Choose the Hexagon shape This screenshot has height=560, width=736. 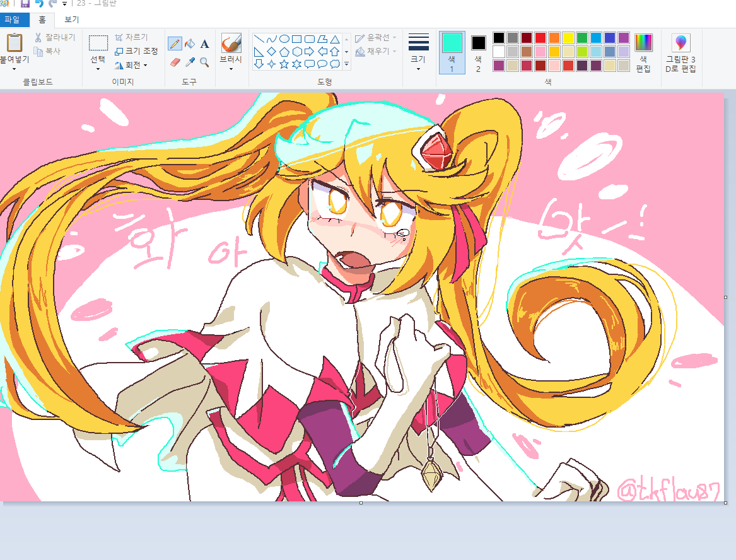[x=296, y=52]
